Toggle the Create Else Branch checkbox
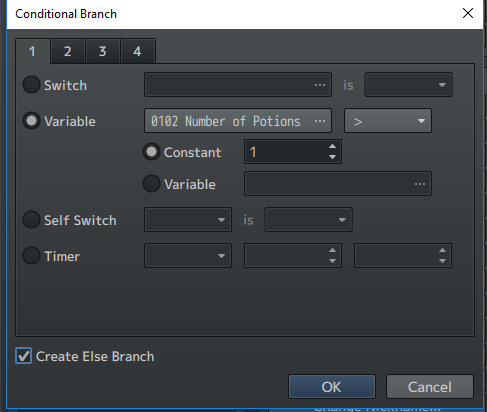The image size is (487, 412). [23, 356]
